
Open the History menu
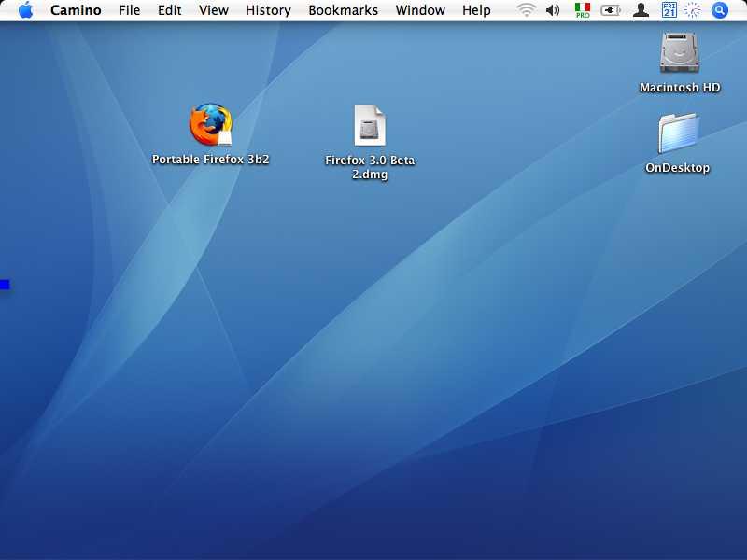268,10
